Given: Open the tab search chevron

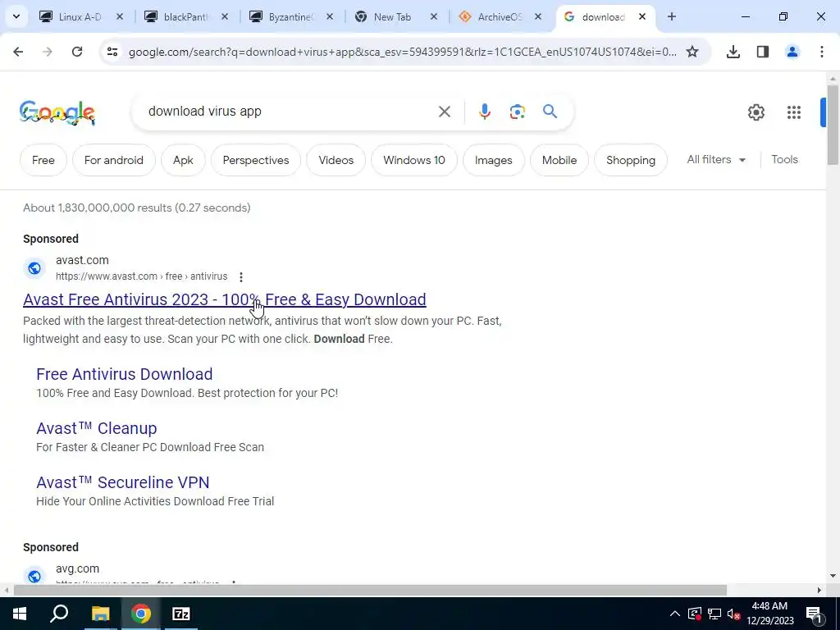Looking at the screenshot, I should click(x=16, y=16).
